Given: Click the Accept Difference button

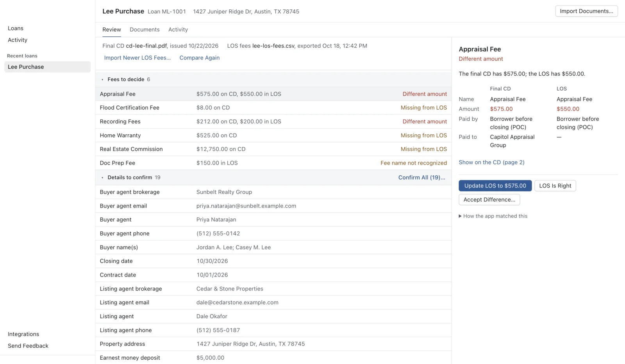Looking at the screenshot, I should click(x=489, y=200).
